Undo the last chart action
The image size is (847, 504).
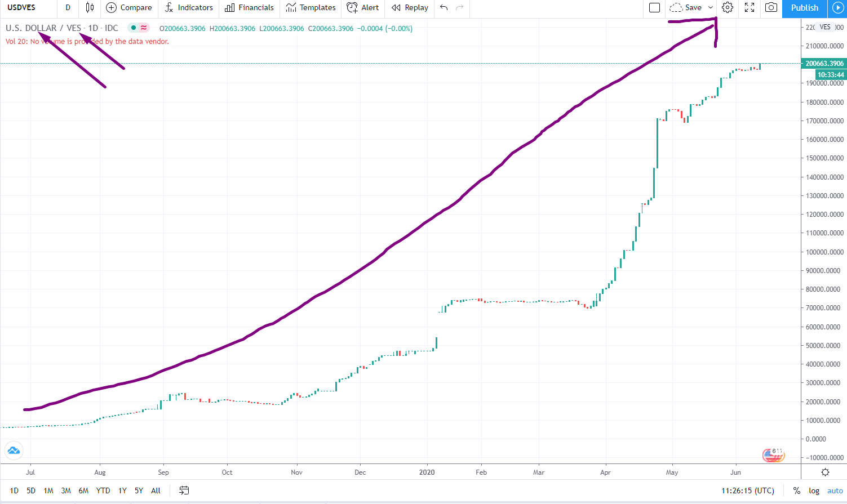tap(444, 8)
